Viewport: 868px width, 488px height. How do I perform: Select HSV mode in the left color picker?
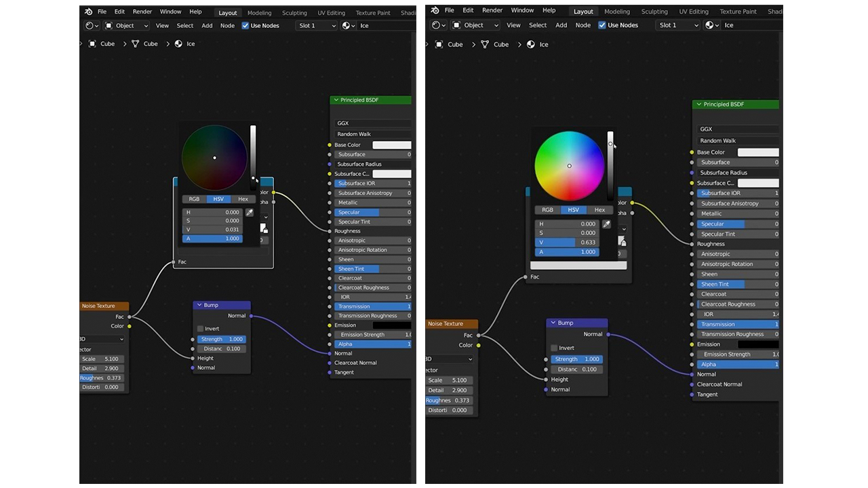(218, 199)
